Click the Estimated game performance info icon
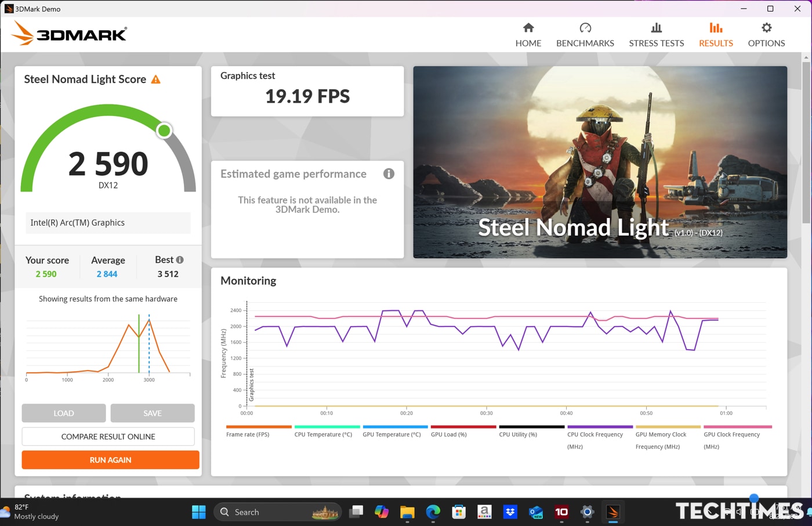This screenshot has width=812, height=526. click(389, 173)
